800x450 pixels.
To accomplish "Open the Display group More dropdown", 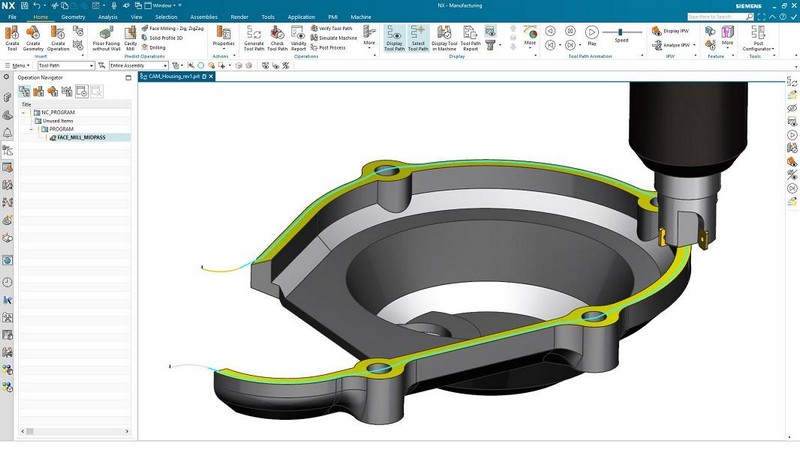I will click(530, 36).
